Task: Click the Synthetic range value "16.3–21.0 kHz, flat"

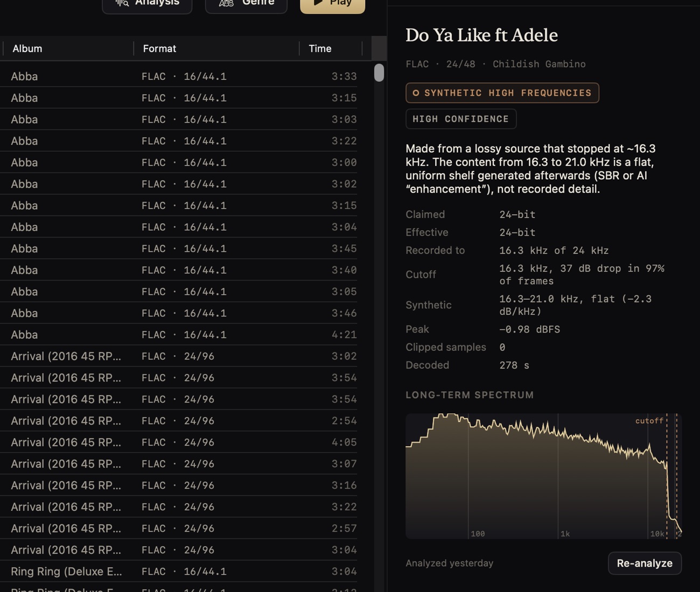Action: [557, 299]
